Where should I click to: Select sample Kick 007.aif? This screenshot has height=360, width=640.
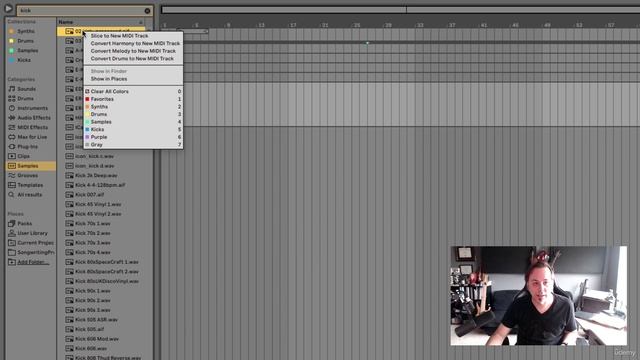90,195
